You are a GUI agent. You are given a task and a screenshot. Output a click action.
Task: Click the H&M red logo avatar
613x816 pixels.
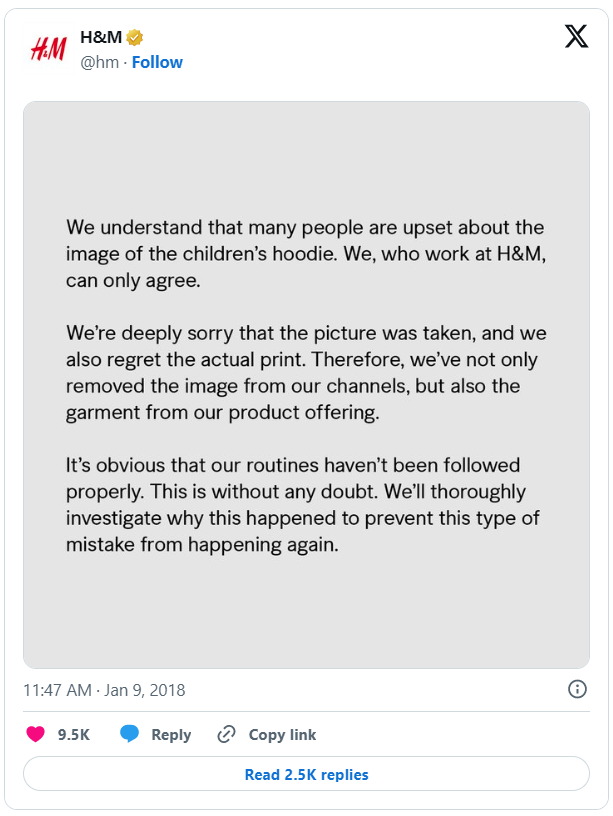[x=47, y=49]
